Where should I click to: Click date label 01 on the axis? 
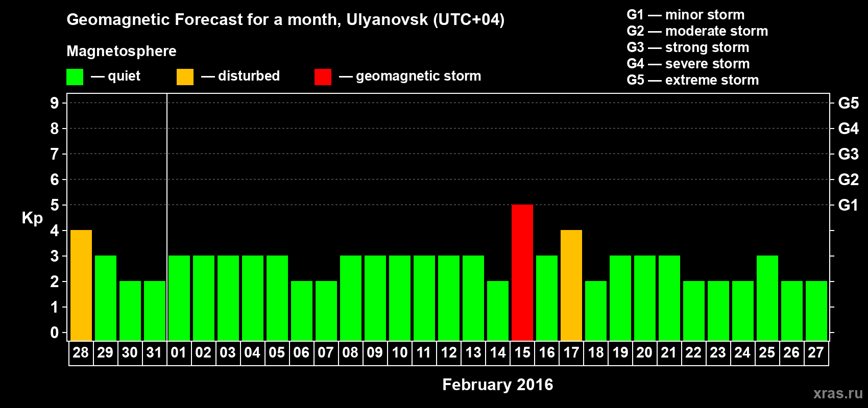click(179, 353)
